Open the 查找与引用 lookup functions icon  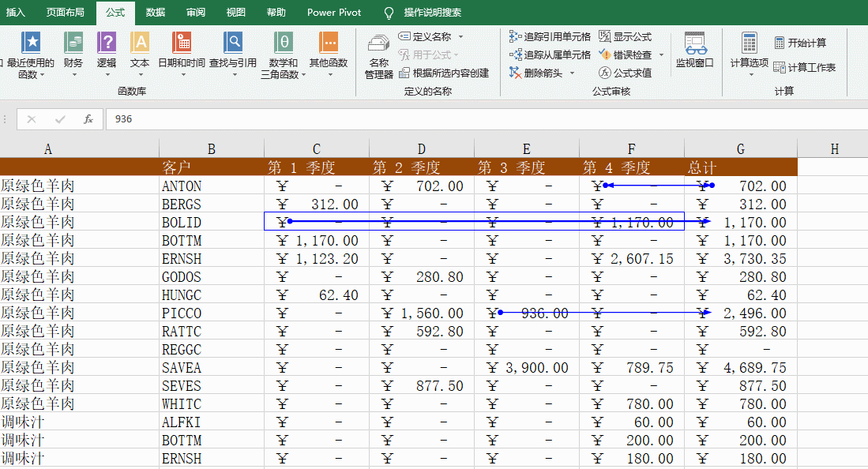[233, 54]
